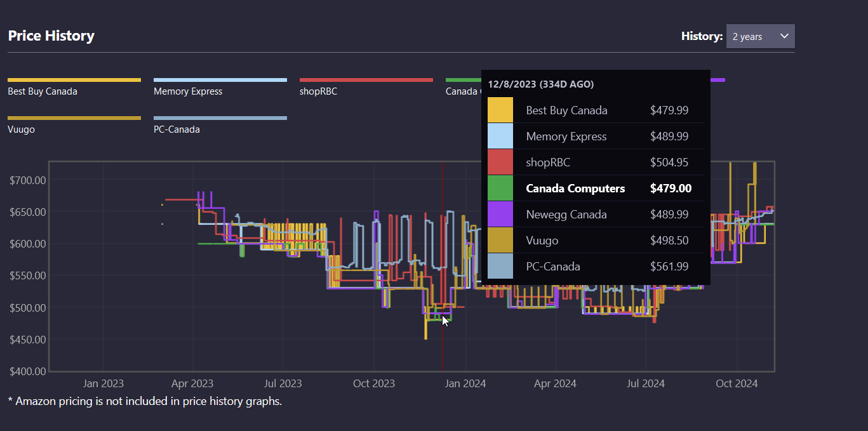Click the yellow Best Buy Canada tooltip swatch

(x=500, y=110)
